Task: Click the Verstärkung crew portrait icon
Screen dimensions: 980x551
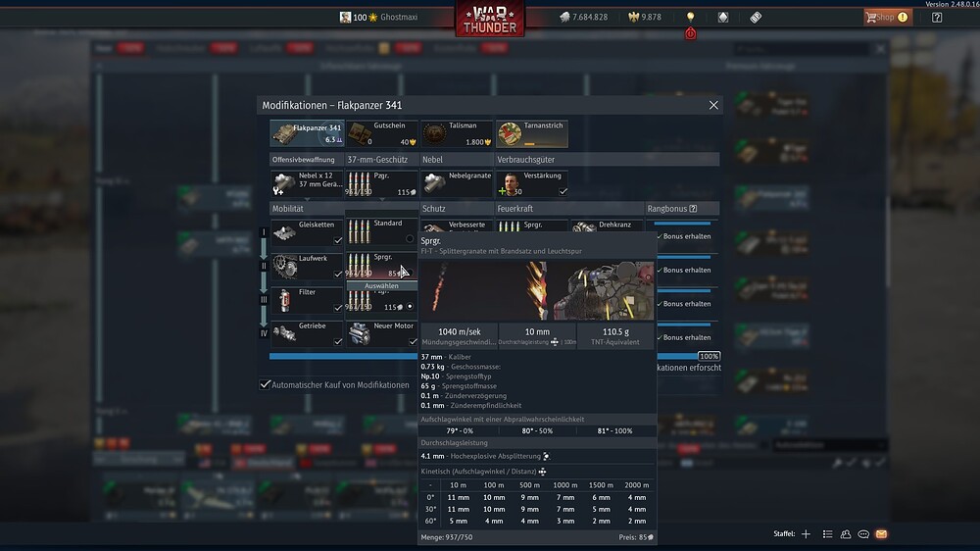Action: pos(512,184)
